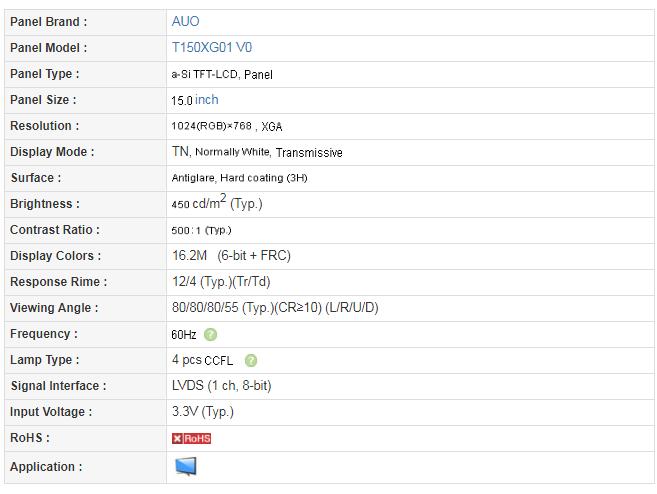
Task: Click the Panel Size label
Action: (x=43, y=100)
